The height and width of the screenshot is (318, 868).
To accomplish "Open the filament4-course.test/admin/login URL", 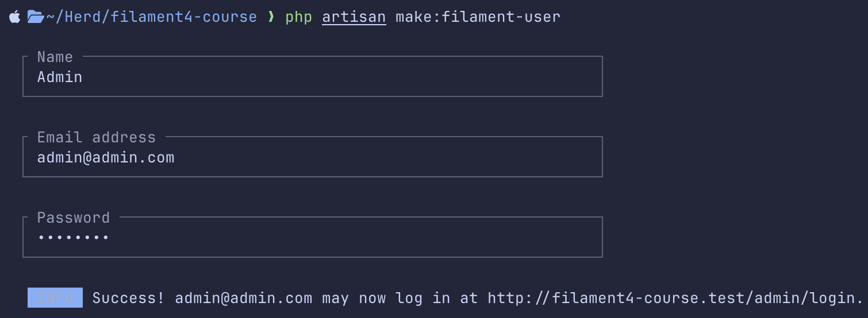I will pyautogui.click(x=675, y=298).
